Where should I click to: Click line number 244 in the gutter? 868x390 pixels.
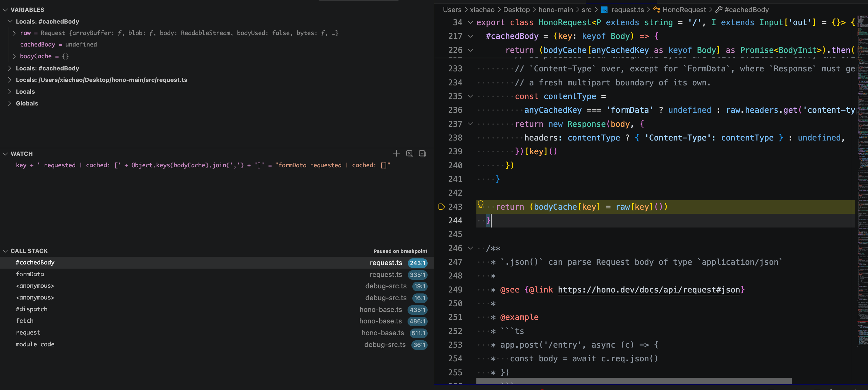tap(455, 220)
